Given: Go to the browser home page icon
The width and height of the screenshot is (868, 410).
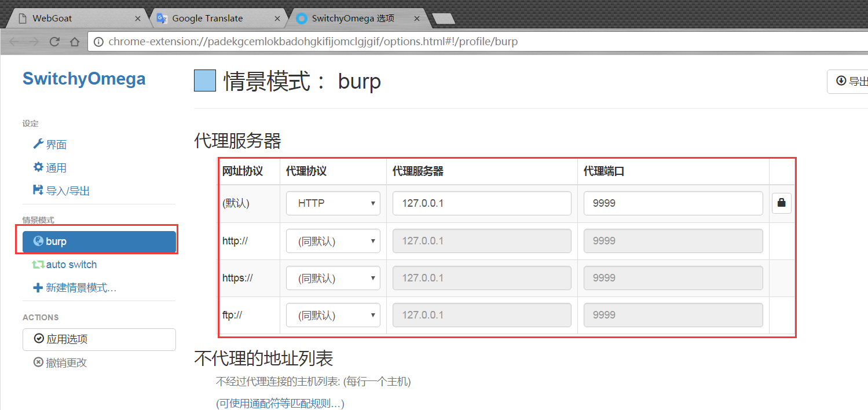Looking at the screenshot, I should point(74,42).
